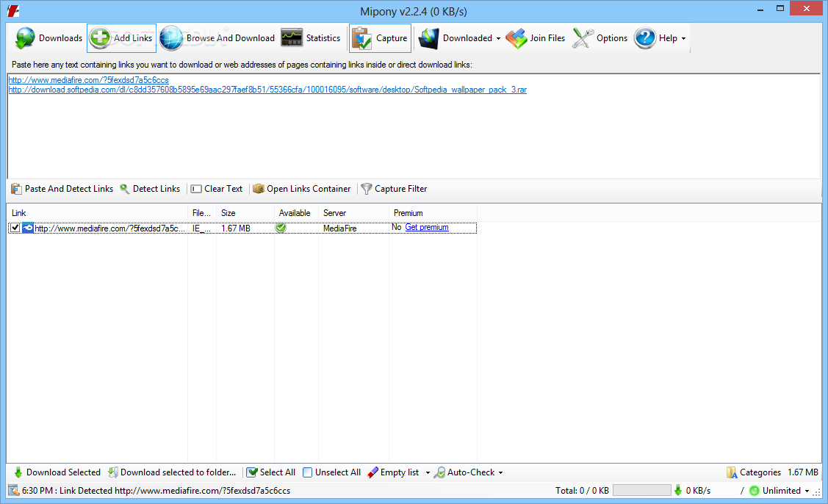This screenshot has height=504, width=828.
Task: Sort by the Premium column header
Action: pos(433,213)
